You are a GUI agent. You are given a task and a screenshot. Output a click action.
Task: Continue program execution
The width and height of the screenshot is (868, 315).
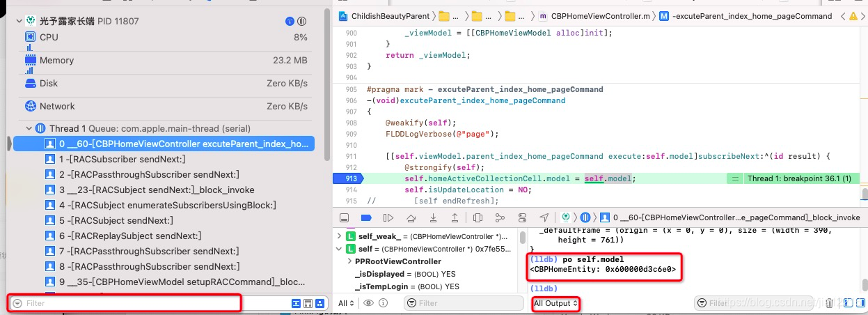pos(390,217)
